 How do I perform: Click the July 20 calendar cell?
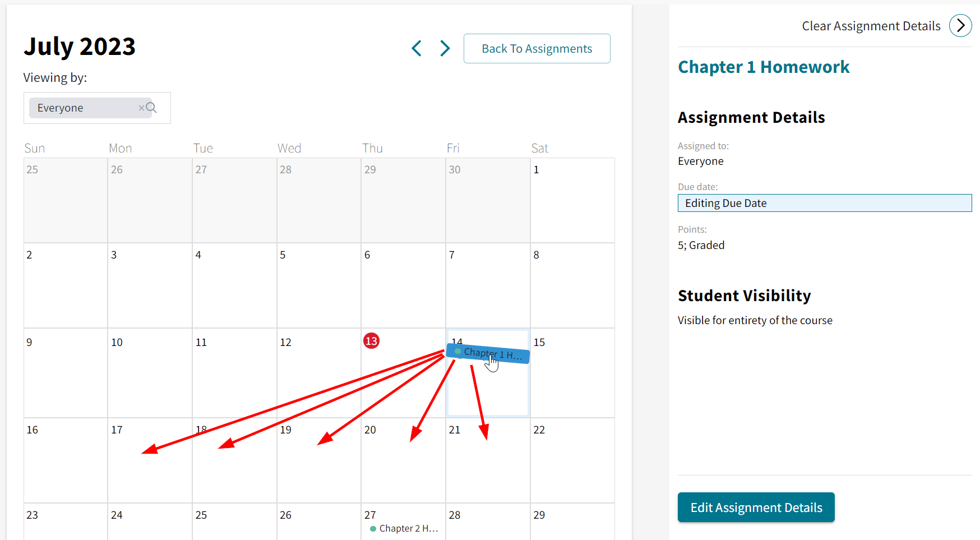point(403,460)
